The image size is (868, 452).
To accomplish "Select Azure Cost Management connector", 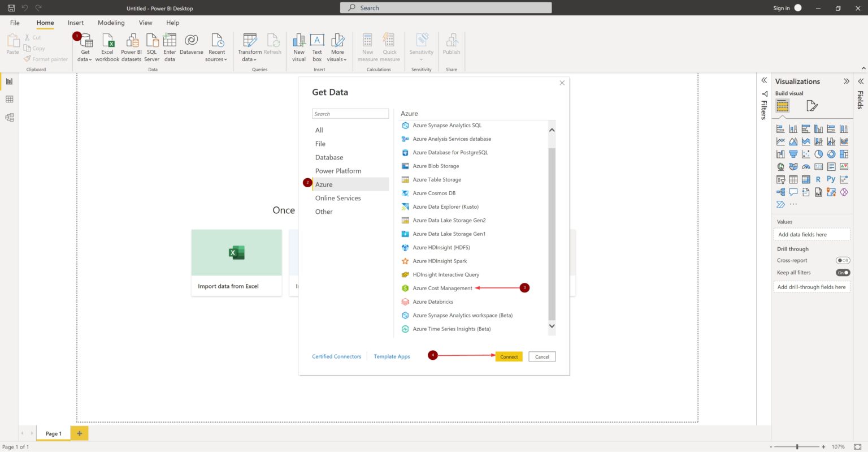I will pos(442,288).
